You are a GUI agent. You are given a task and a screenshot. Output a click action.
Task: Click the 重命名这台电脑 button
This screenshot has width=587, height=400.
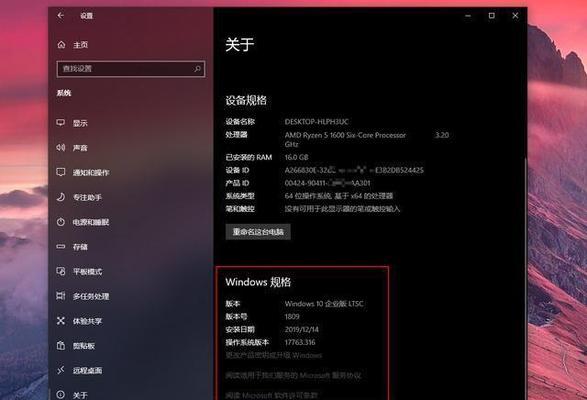pos(258,232)
